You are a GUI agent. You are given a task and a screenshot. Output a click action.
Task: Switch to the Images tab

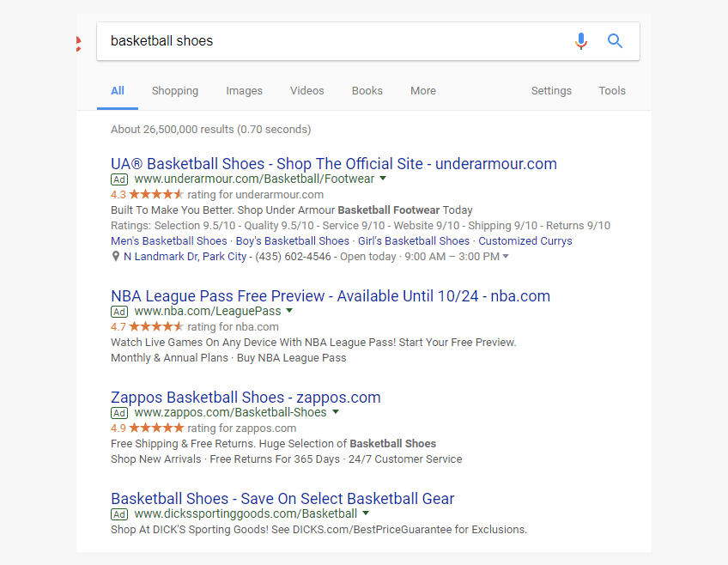[244, 91]
